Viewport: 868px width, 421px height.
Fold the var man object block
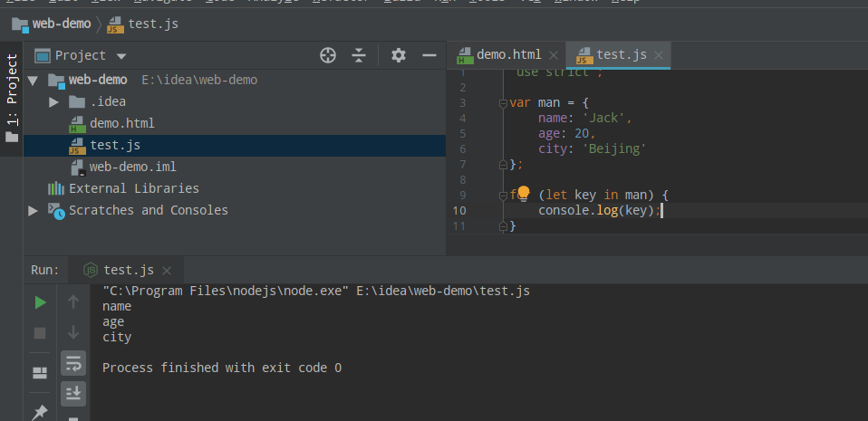[x=503, y=103]
